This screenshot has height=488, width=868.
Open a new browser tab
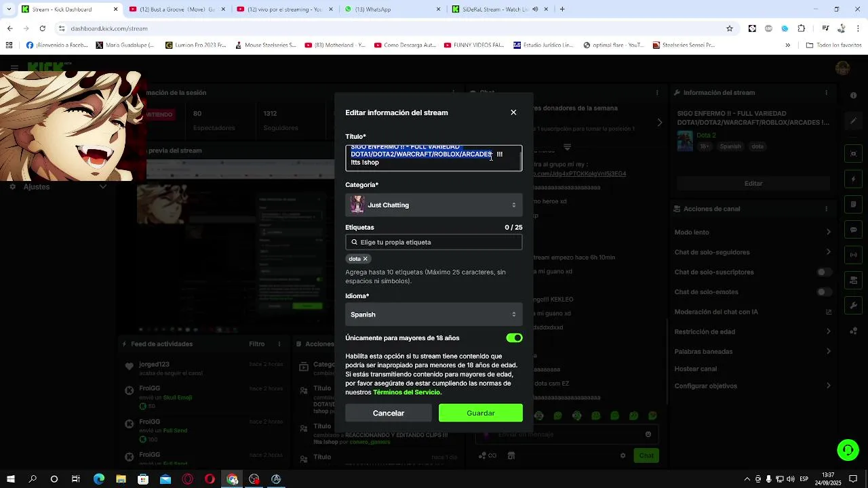[x=562, y=9]
